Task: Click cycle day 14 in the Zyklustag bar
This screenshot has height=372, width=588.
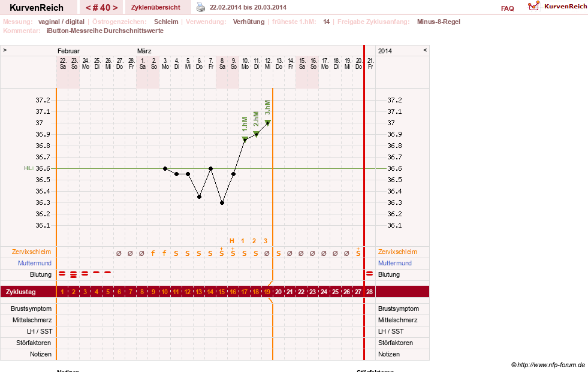Action: [x=210, y=292]
